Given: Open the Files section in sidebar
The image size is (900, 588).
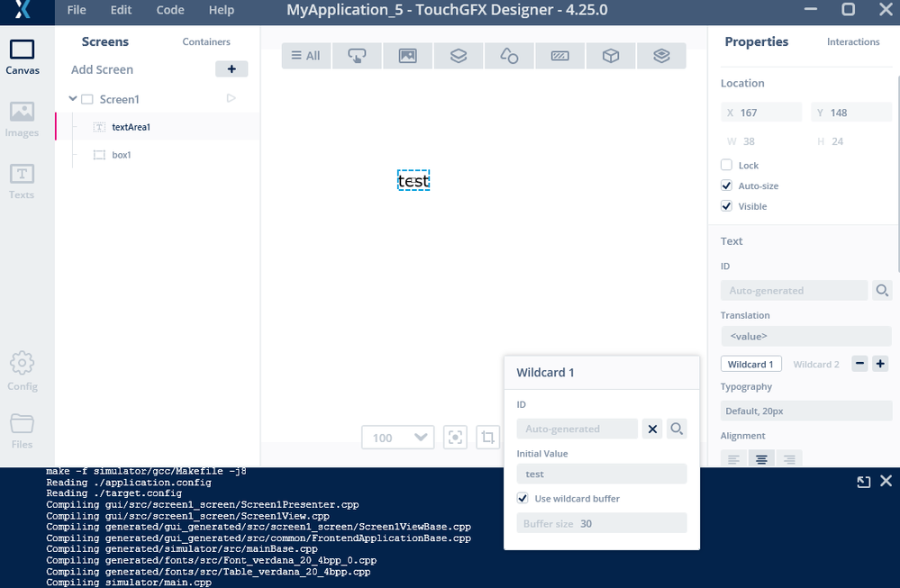Looking at the screenshot, I should pyautogui.click(x=22, y=431).
